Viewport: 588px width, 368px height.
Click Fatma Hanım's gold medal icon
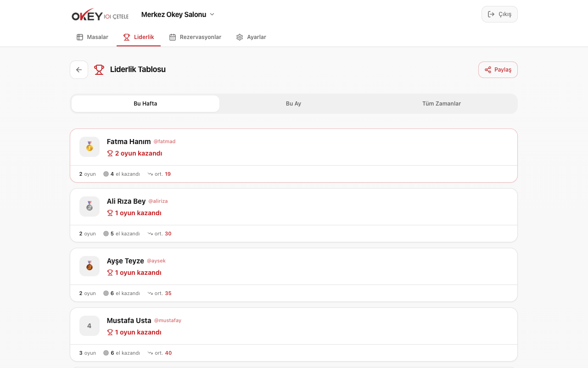point(90,147)
